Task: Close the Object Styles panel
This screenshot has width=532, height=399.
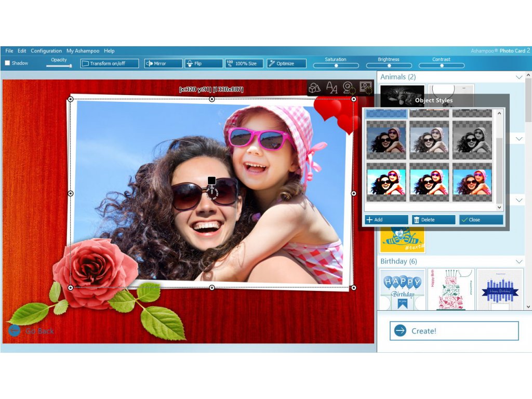Action: pyautogui.click(x=481, y=220)
